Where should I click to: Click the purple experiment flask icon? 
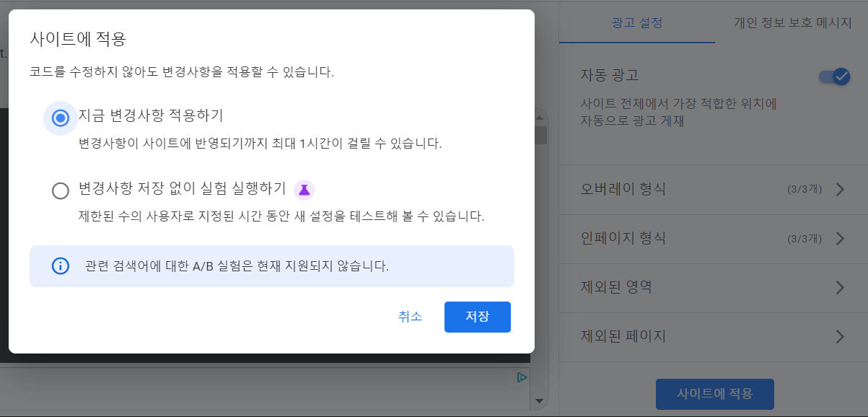pos(304,190)
